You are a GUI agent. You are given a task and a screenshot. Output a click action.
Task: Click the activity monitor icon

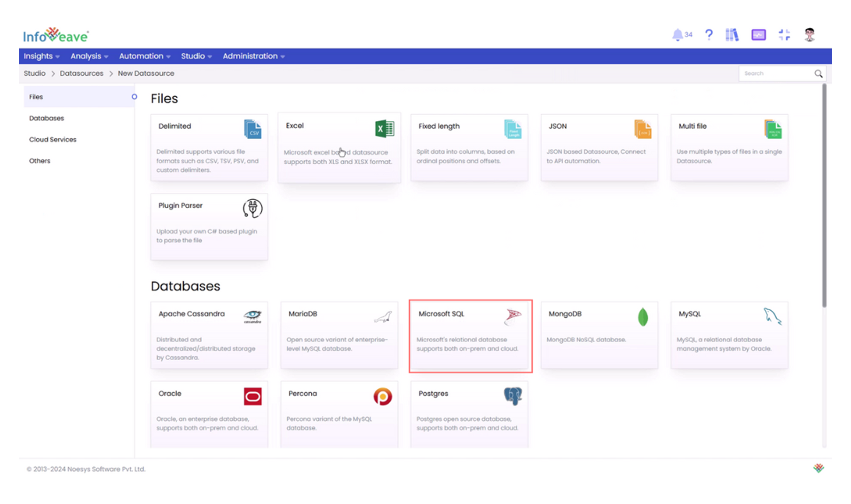[758, 34]
